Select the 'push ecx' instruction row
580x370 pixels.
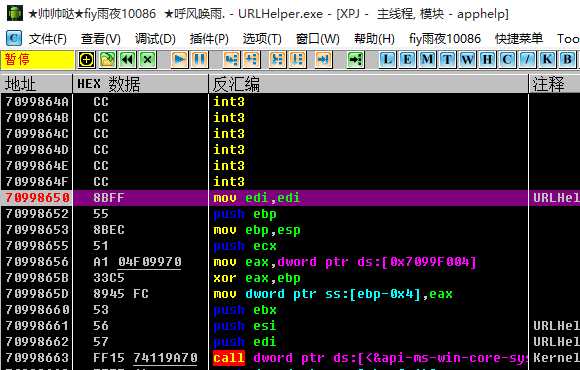245,246
